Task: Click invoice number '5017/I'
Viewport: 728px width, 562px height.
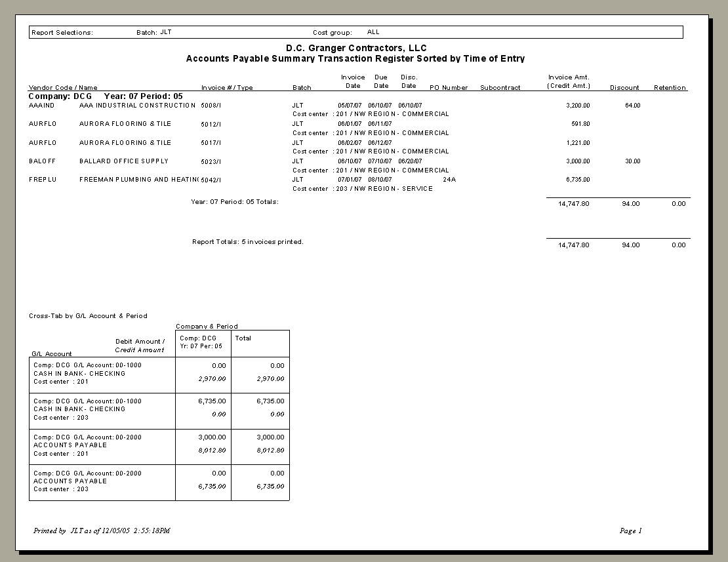Action: [211, 143]
